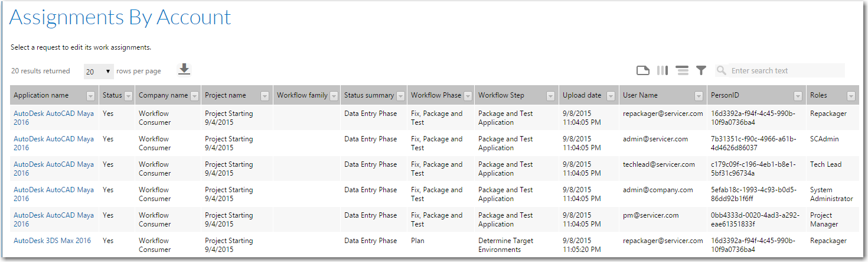Sort by the User Name header
Image resolution: width=868 pixels, height=262 pixels.
click(x=640, y=95)
